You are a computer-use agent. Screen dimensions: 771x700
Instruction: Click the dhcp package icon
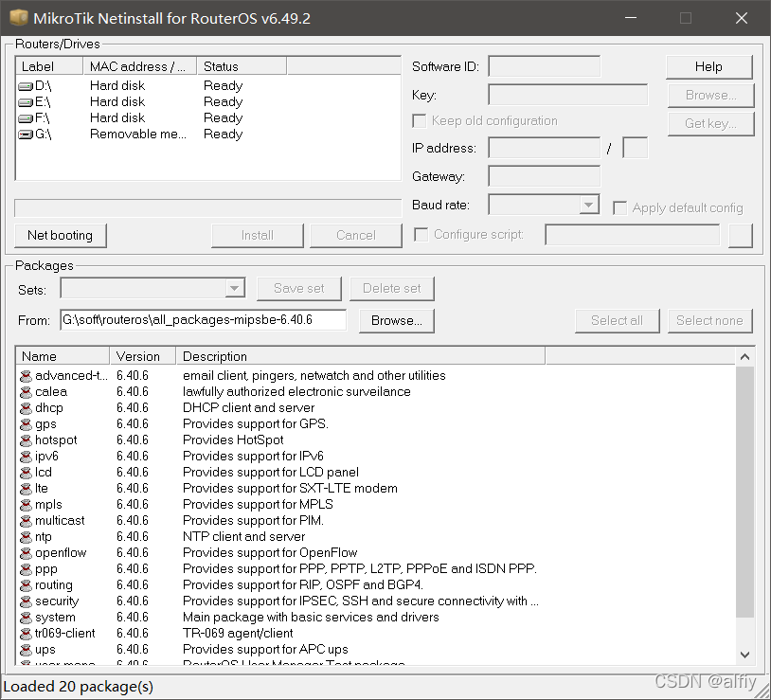26,408
